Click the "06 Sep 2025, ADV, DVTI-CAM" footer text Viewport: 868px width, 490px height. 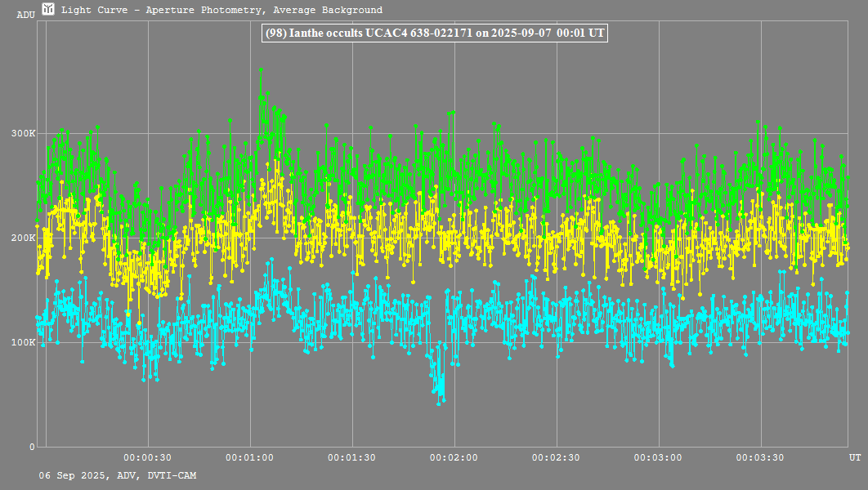(x=118, y=475)
